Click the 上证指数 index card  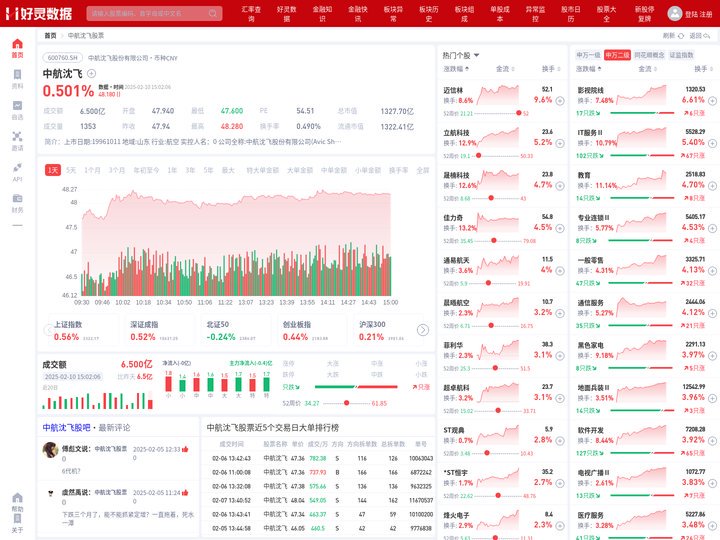click(82, 331)
